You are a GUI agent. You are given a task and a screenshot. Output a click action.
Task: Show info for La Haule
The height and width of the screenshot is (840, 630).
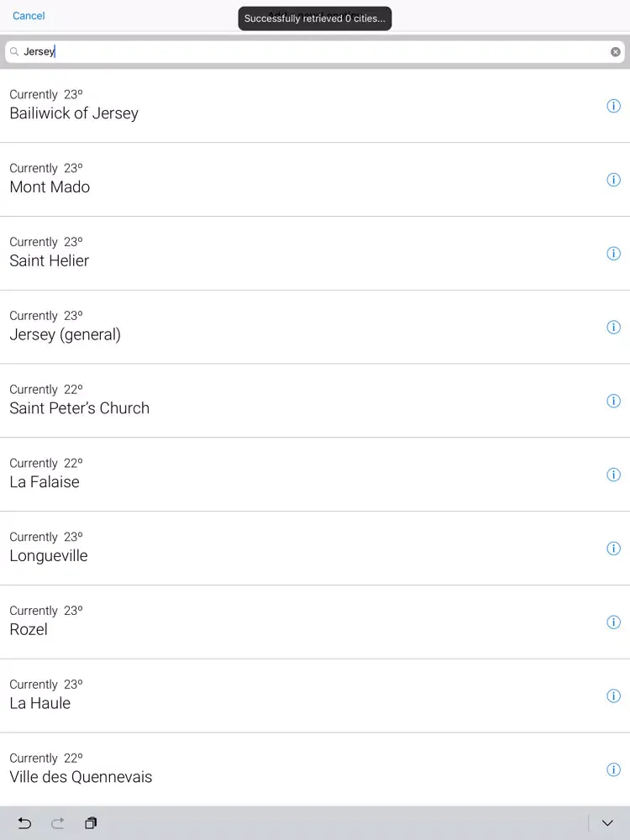click(x=613, y=696)
